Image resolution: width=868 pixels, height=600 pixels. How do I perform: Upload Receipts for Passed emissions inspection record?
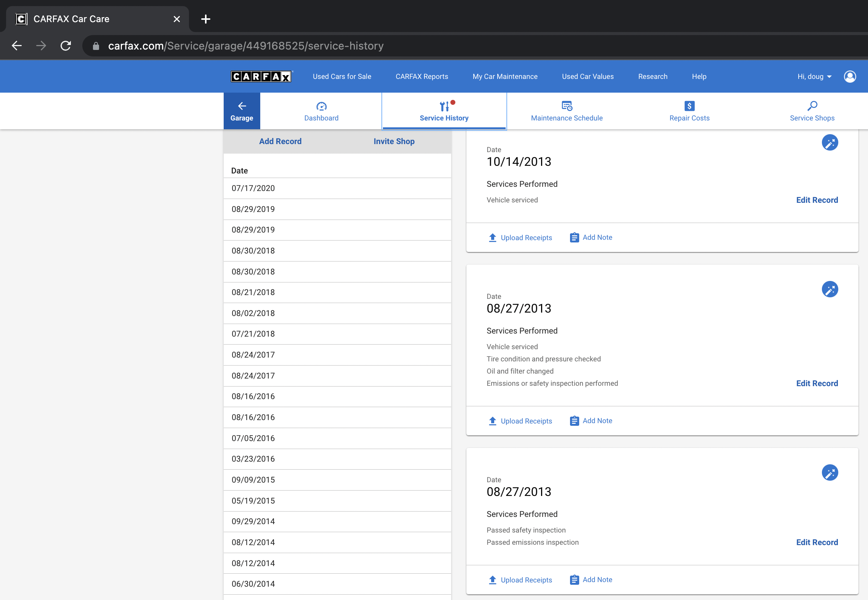[520, 580]
